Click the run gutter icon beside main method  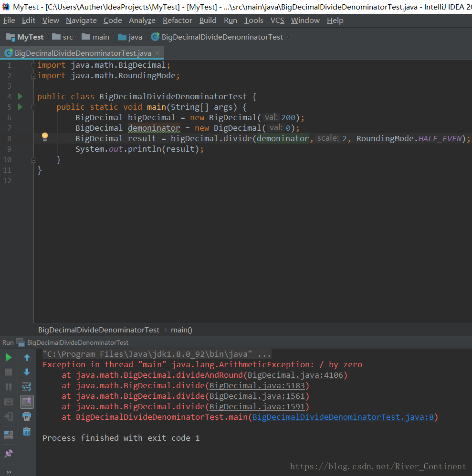click(20, 106)
